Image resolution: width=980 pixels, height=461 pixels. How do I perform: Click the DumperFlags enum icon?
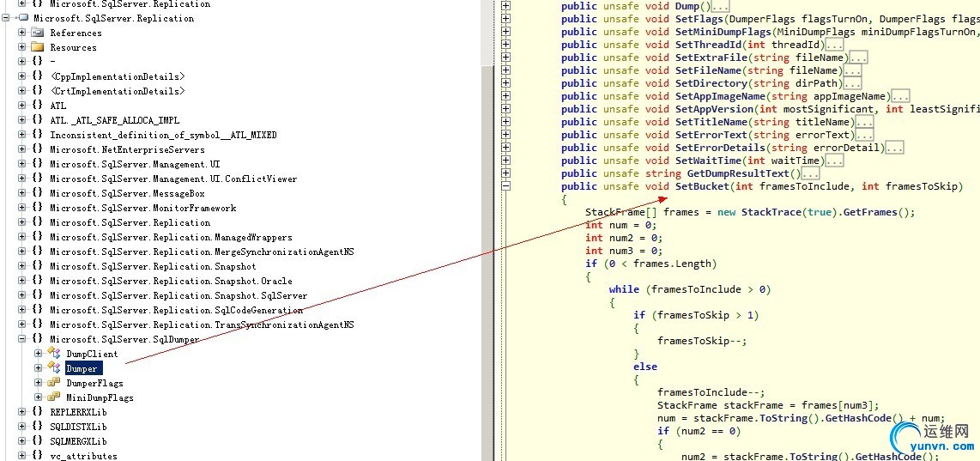[x=54, y=382]
